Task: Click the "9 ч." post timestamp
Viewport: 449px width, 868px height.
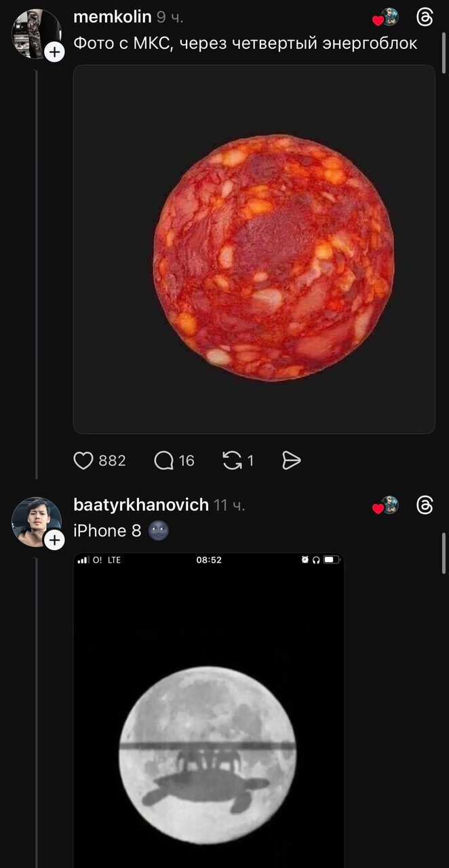Action: click(170, 17)
